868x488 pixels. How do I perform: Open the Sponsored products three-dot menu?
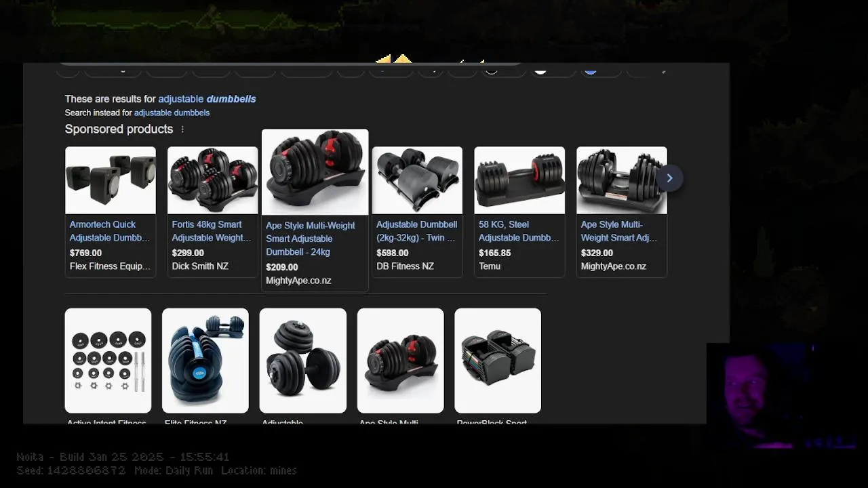[x=182, y=129]
